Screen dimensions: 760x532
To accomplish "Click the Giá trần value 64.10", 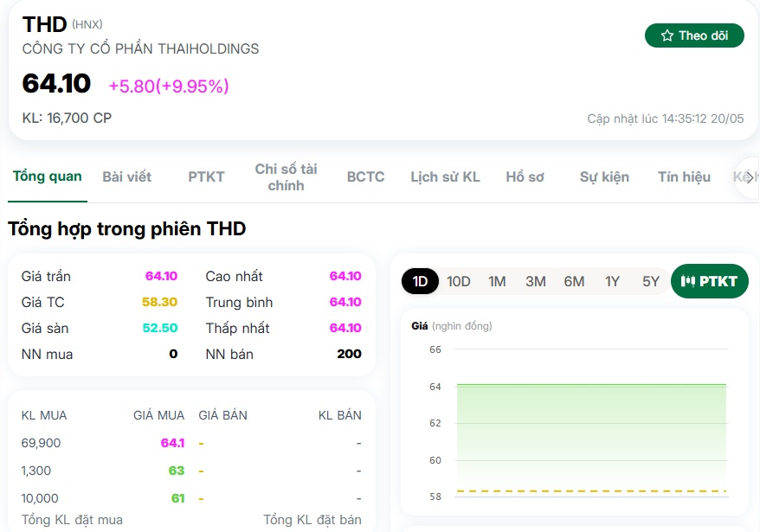I will 161,276.
